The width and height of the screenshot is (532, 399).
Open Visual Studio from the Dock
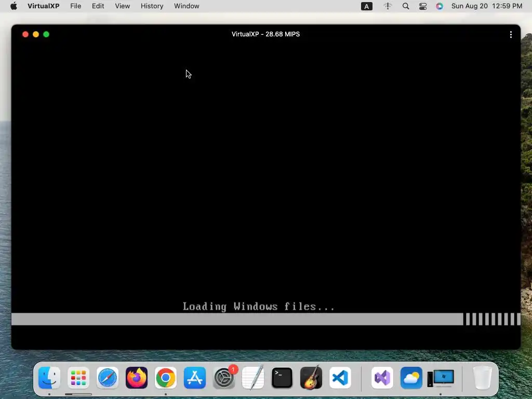[382, 378]
